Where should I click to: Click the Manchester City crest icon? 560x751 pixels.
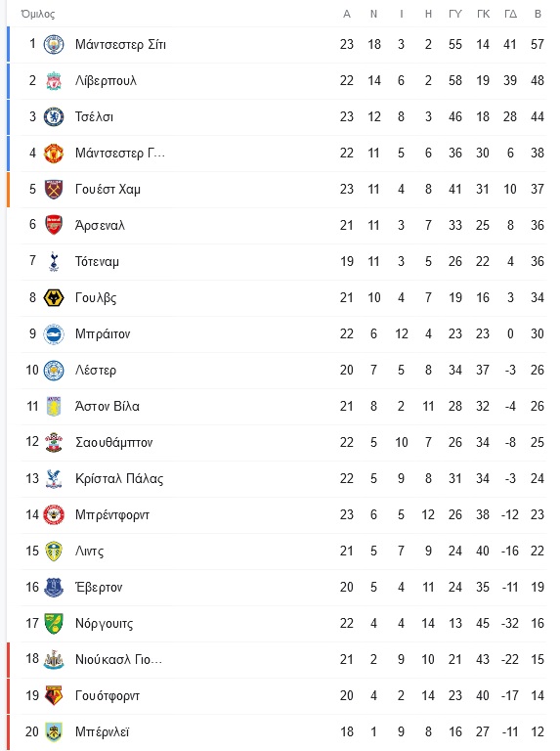pos(54,45)
